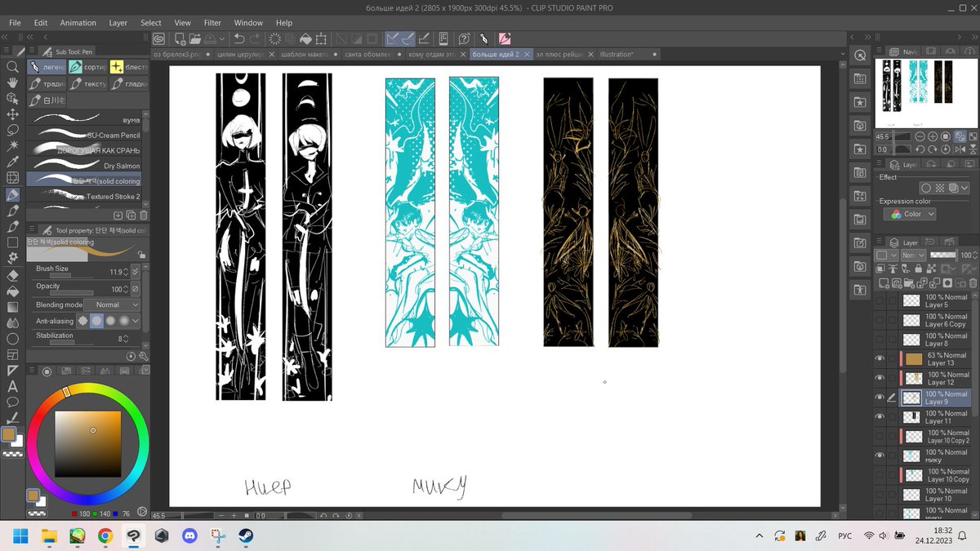Select 'блестя' sub tool group
The height and width of the screenshot is (551, 980).
pos(128,67)
